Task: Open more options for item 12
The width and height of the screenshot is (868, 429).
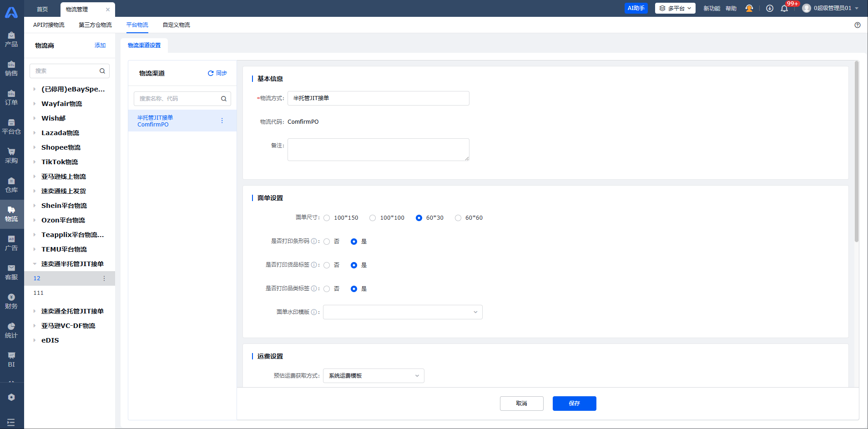Action: [104, 278]
